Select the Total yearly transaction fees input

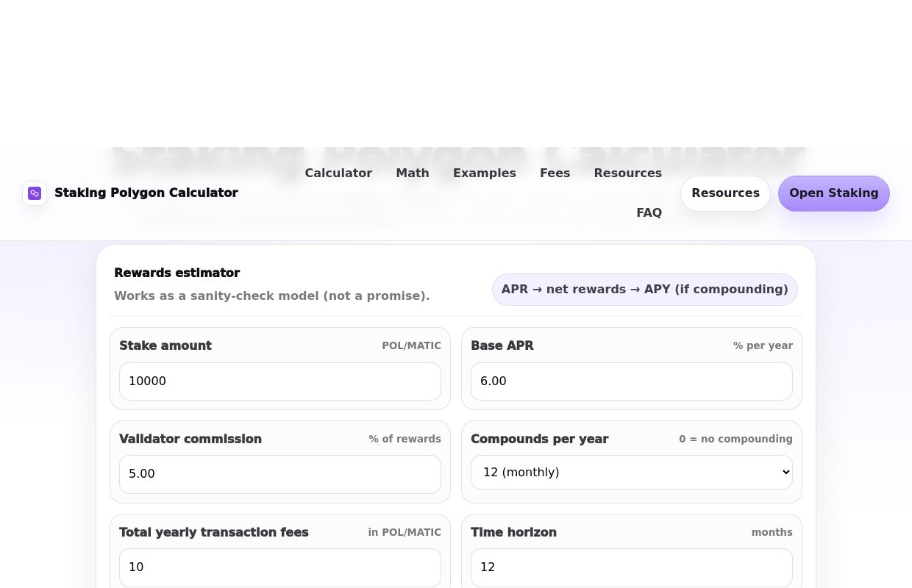(x=279, y=567)
